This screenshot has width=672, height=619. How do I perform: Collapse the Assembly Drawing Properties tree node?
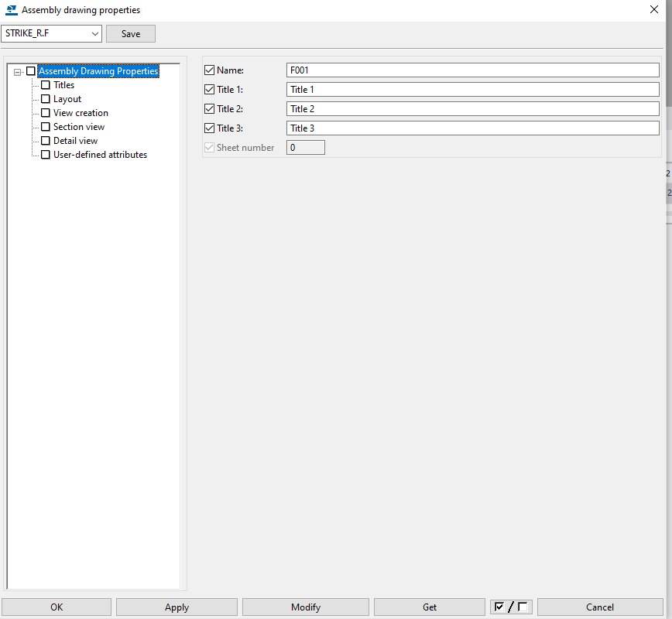pos(17,72)
